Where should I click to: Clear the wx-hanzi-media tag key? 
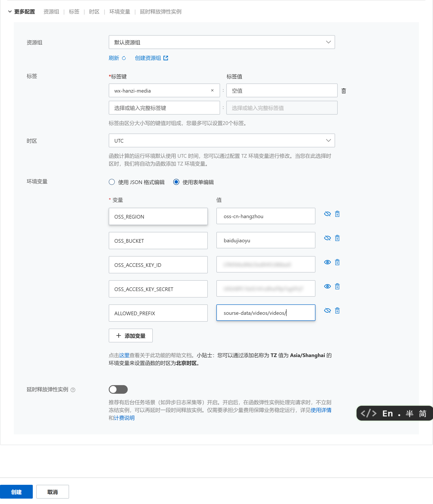[x=212, y=90]
